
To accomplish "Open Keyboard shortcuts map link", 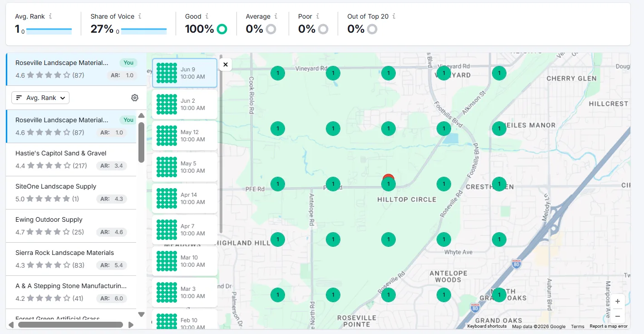I will [x=487, y=326].
